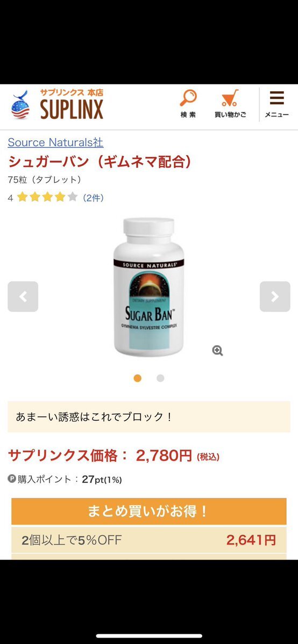Tap the 買い物かご label
This screenshot has height=644, width=298.
[x=230, y=115]
